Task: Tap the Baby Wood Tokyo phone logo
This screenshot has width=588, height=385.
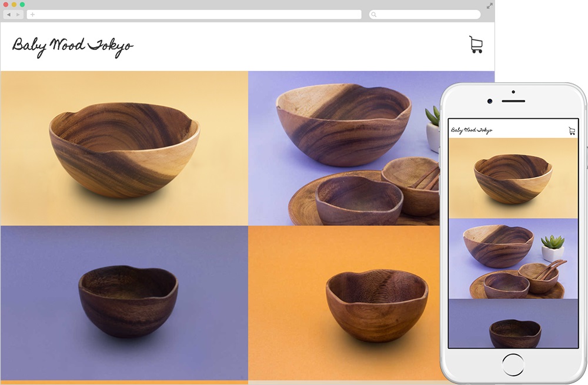Action: tap(472, 130)
